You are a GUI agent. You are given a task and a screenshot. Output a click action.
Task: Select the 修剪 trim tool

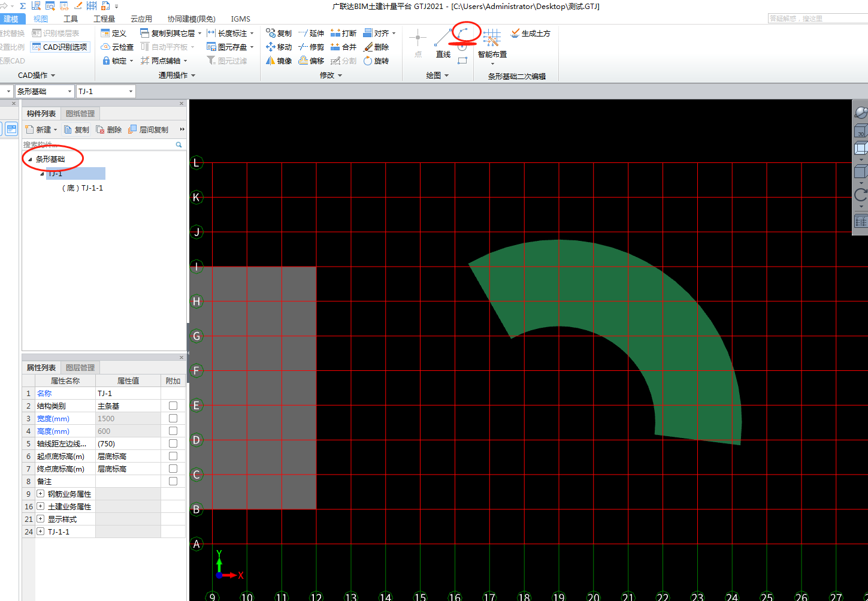[x=311, y=47]
